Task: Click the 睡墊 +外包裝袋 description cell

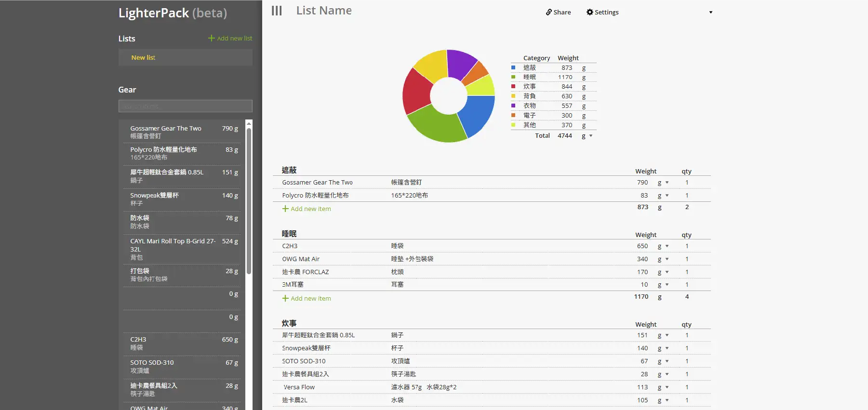Action: point(412,259)
